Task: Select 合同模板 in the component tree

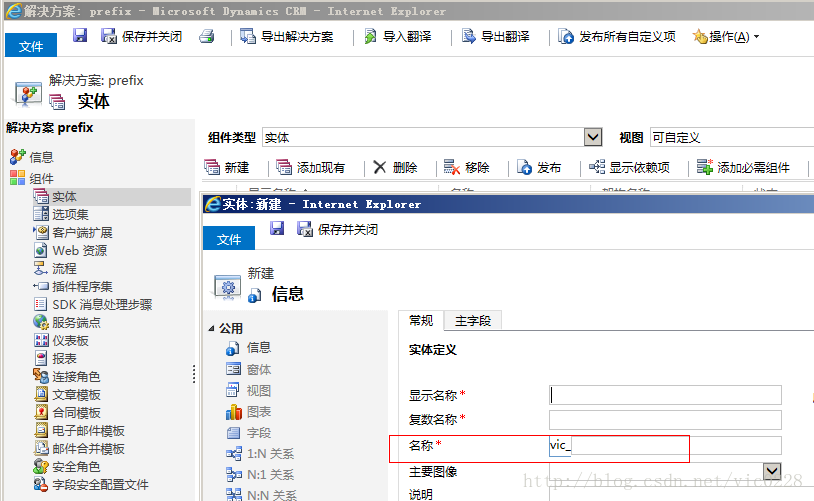Action: [x=67, y=413]
